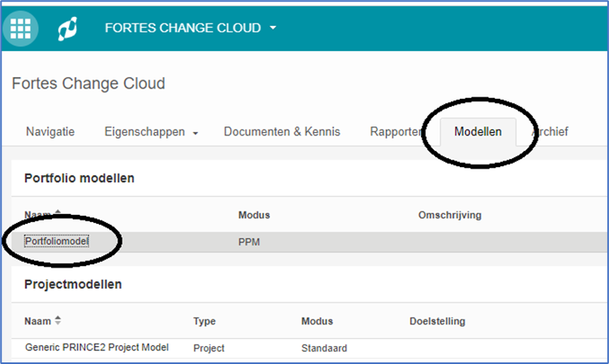Click the Modus header in Portfolio modellen
Screen dimensions: 609x364
point(254,215)
